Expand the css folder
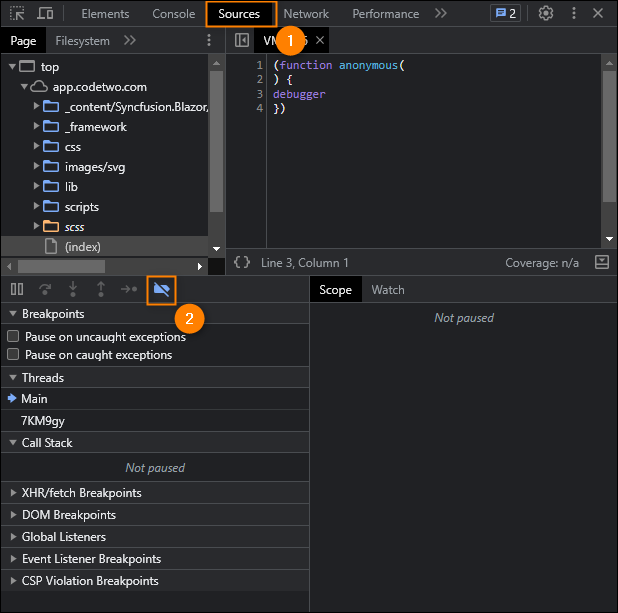This screenshot has width=618, height=613. click(x=36, y=146)
